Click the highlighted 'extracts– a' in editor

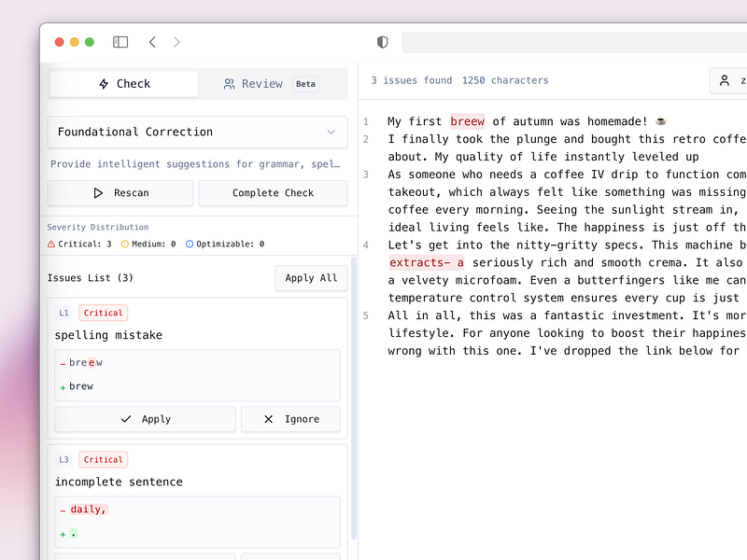(x=427, y=262)
